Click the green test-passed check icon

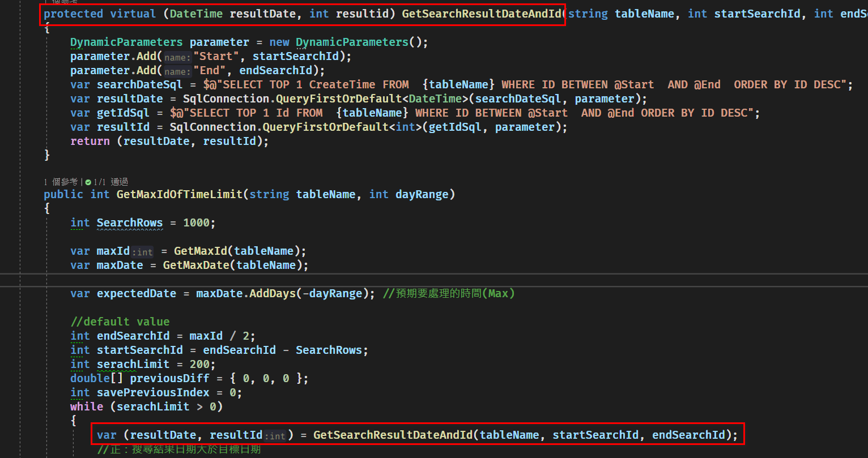click(x=88, y=182)
